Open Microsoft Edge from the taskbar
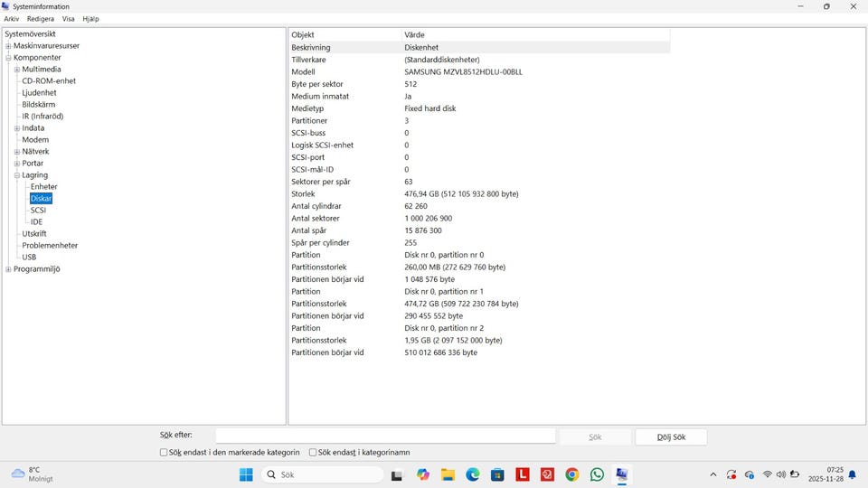 (x=472, y=474)
